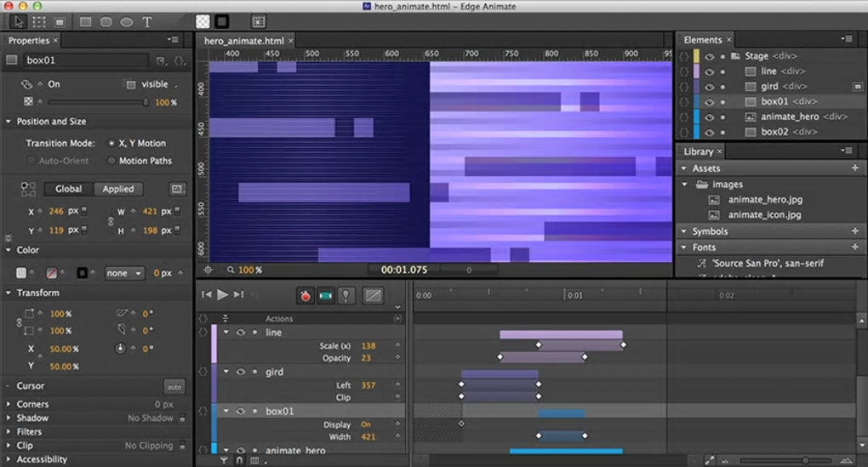Hide the gird element in Elements panel
This screenshot has width=868, height=467.
tap(709, 87)
